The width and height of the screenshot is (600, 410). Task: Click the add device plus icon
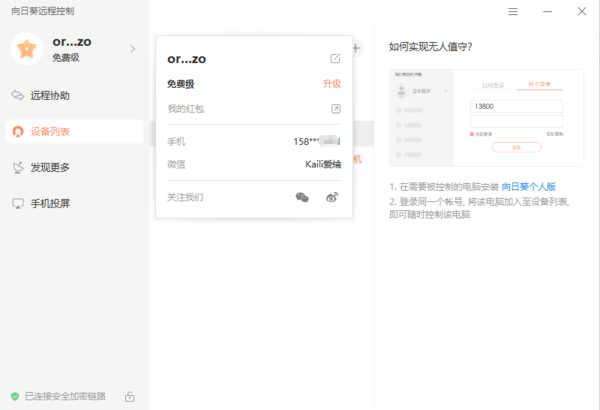(x=356, y=48)
